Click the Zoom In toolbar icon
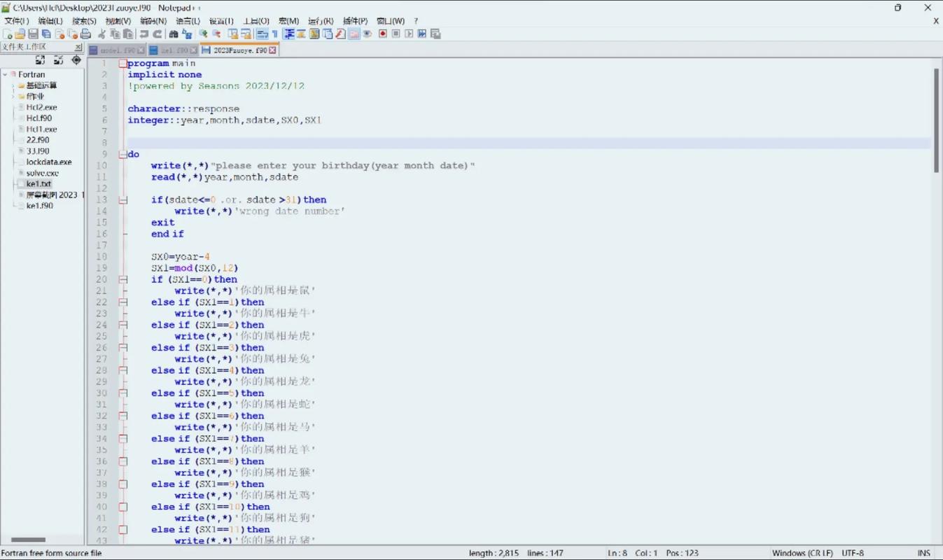This screenshot has height=560, width=943. [203, 34]
